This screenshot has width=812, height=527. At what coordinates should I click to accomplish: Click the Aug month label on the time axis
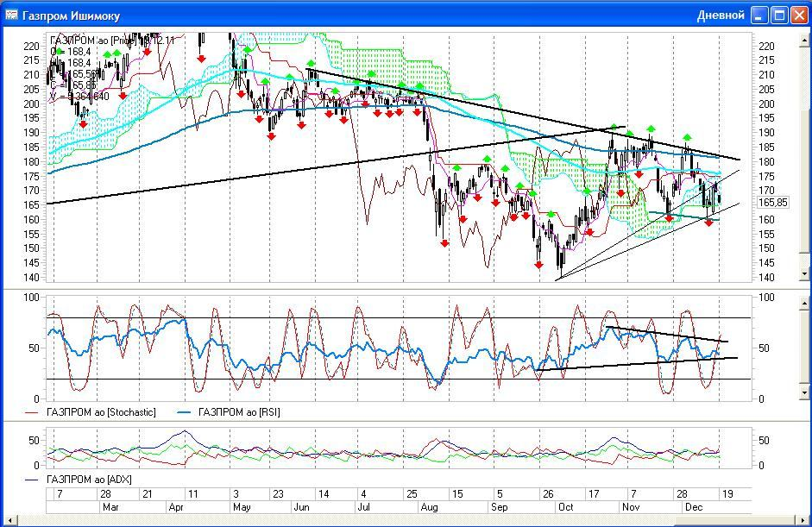(430, 507)
